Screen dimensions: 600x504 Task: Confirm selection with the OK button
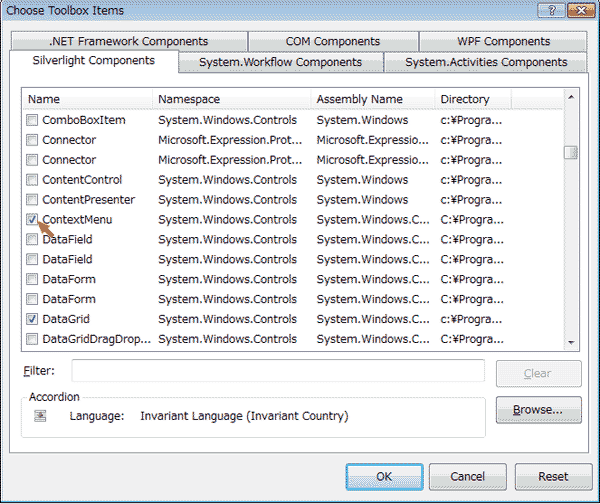click(384, 476)
